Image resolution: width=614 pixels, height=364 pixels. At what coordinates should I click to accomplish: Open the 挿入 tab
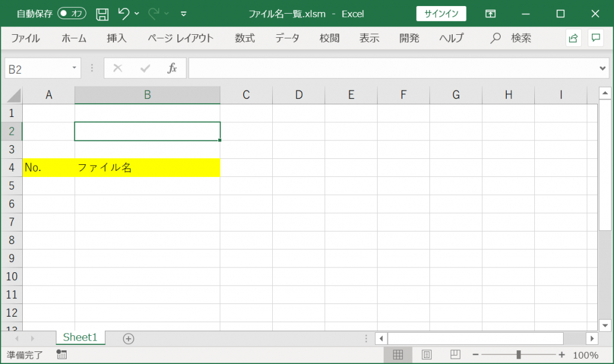pyautogui.click(x=117, y=38)
